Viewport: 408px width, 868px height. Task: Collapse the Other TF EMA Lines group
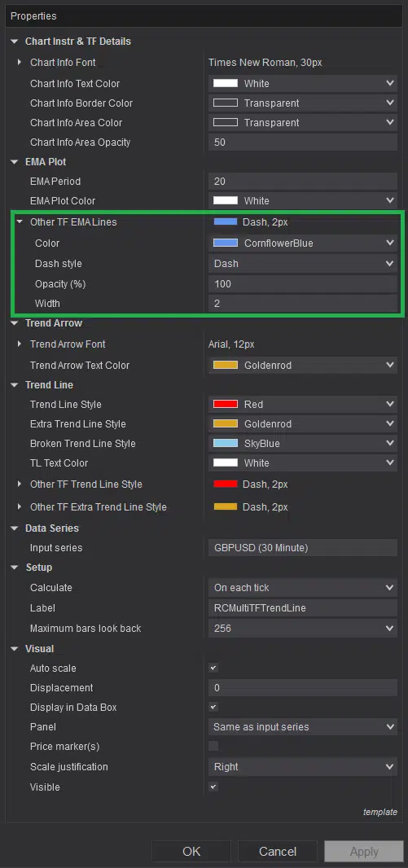20,222
